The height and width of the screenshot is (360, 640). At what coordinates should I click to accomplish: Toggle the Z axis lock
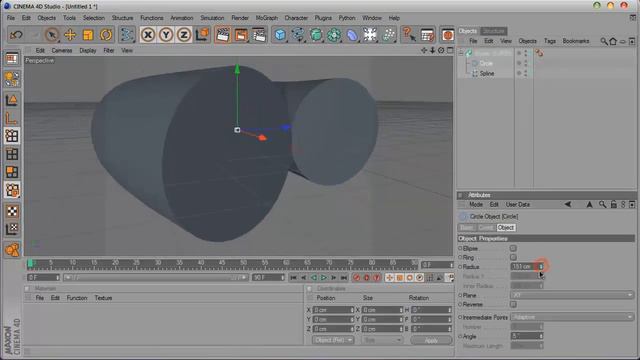[x=184, y=35]
